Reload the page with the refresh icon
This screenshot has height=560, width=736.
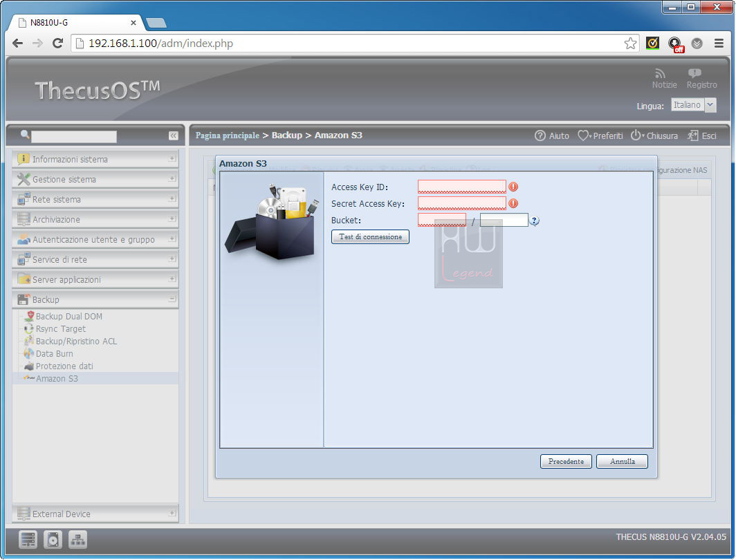click(57, 44)
